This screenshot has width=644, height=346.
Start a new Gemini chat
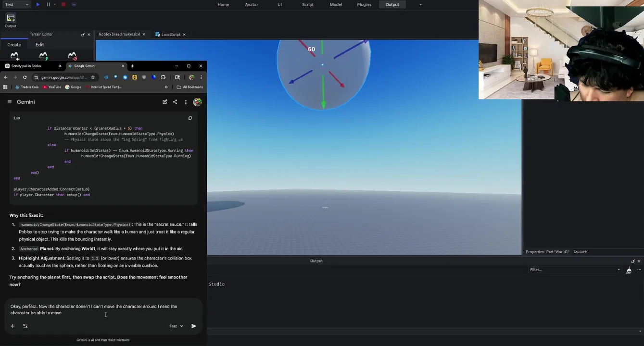coord(165,102)
